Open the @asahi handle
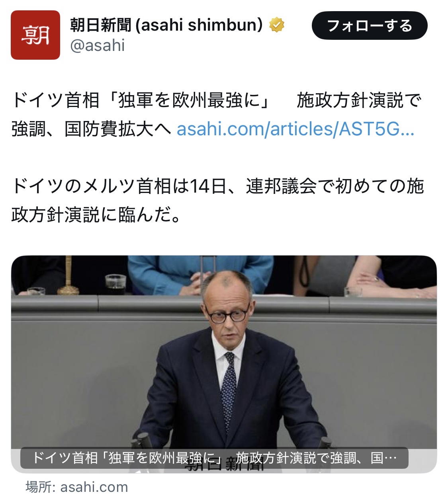This screenshot has width=448, height=503. click(98, 45)
